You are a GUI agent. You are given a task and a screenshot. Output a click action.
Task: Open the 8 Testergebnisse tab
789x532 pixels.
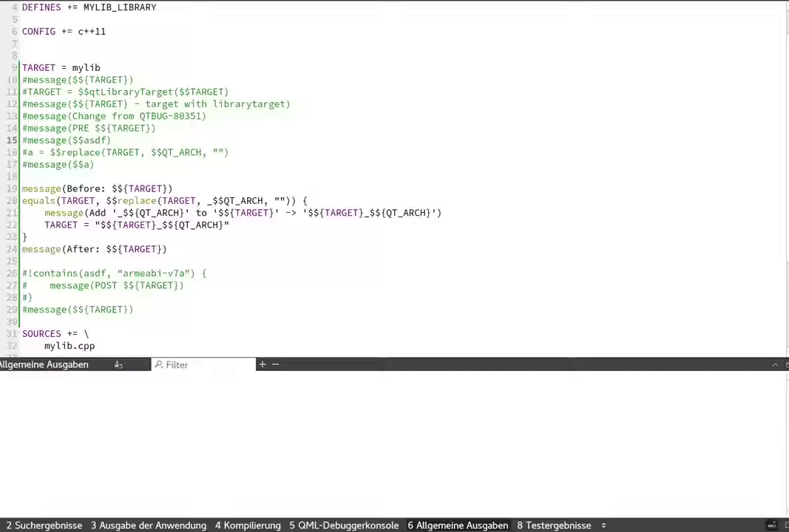tap(554, 525)
